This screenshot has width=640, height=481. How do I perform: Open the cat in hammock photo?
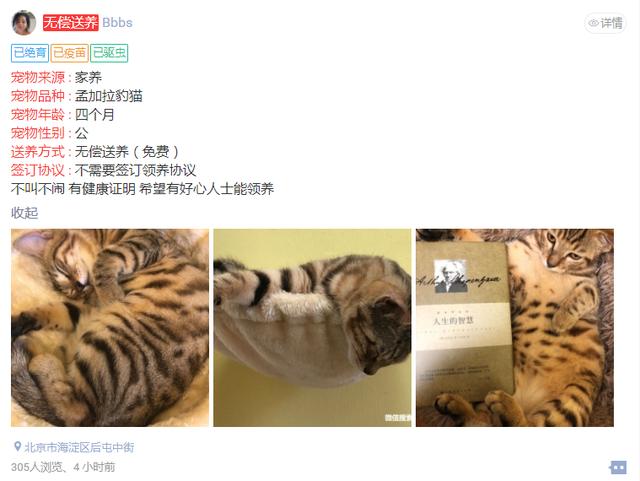point(312,327)
